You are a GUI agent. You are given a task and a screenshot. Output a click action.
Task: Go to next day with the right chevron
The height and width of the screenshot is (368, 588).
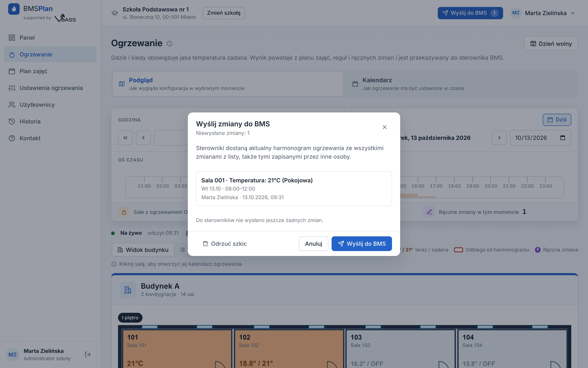[x=499, y=138]
